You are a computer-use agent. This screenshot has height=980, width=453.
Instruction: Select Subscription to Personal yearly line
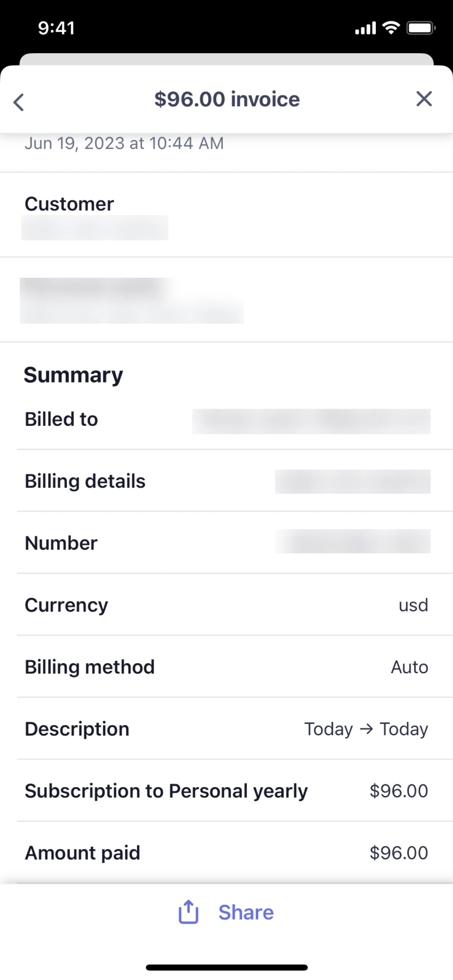[x=166, y=791]
